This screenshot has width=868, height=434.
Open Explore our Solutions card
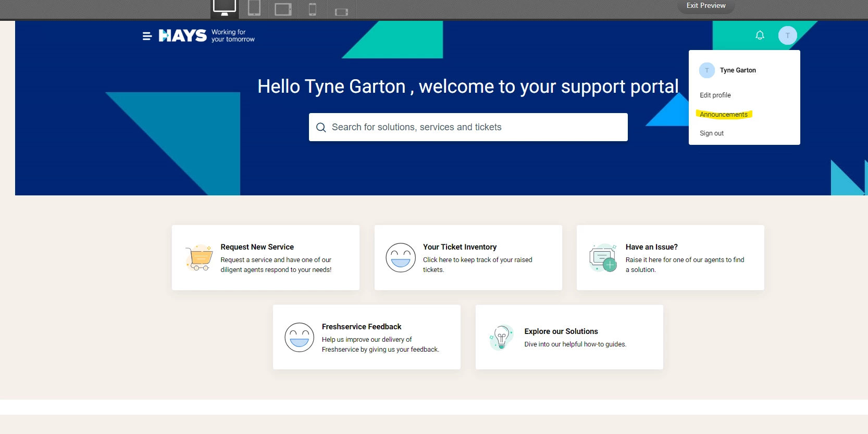pyautogui.click(x=569, y=337)
